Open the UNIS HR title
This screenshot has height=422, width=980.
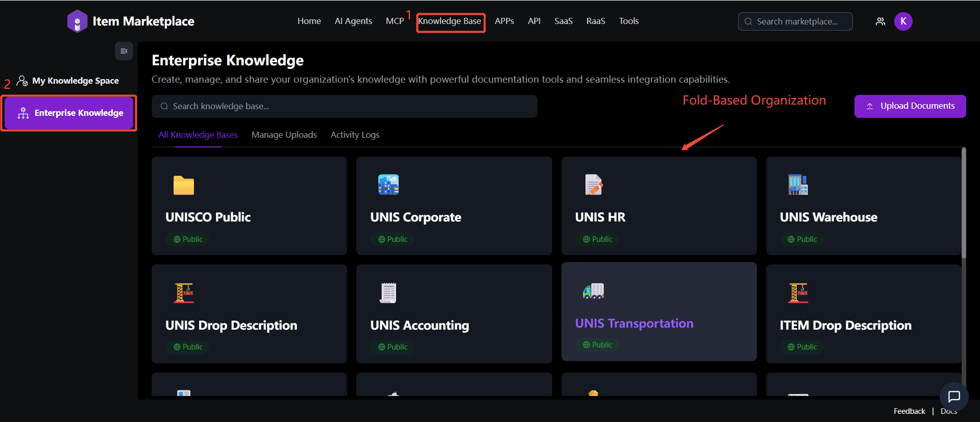point(600,217)
